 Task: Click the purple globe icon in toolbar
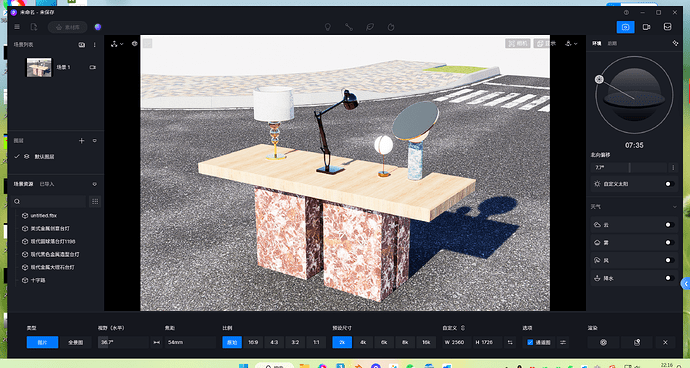[98, 27]
